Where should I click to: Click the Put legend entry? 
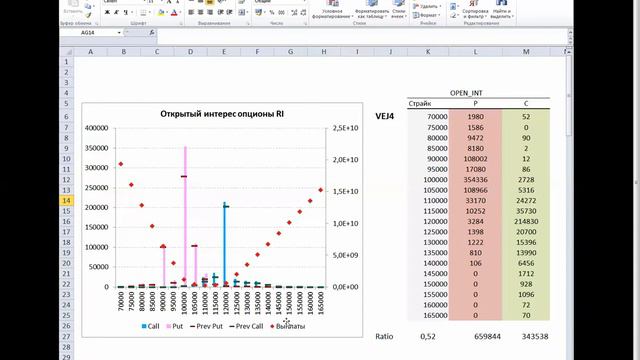click(x=175, y=326)
